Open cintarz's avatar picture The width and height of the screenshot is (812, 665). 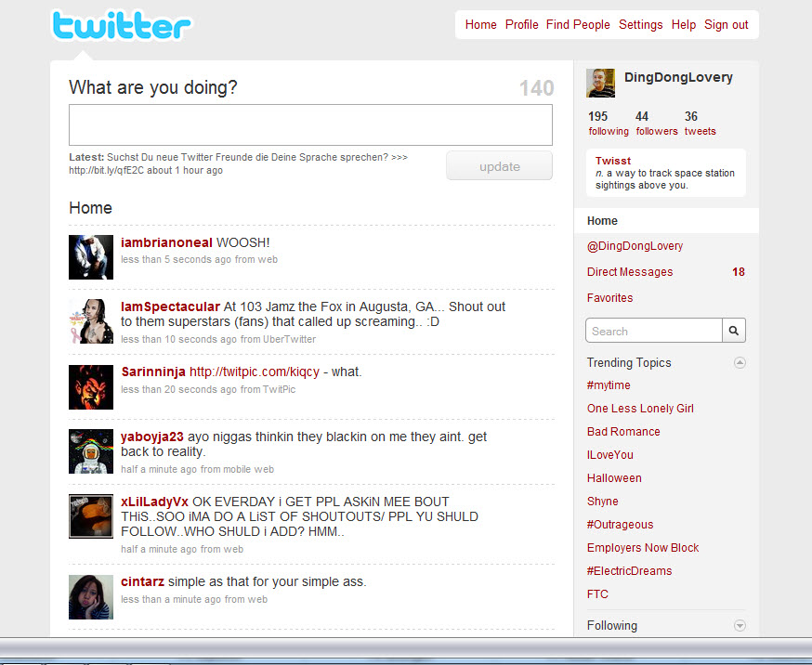pos(91,597)
